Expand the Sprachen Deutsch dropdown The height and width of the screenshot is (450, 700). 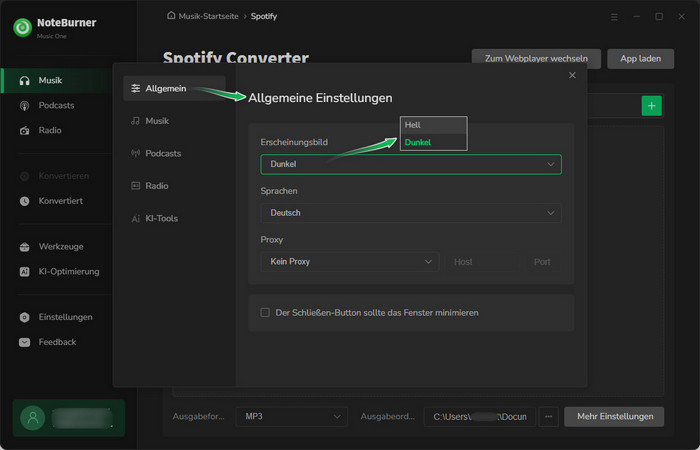click(411, 213)
